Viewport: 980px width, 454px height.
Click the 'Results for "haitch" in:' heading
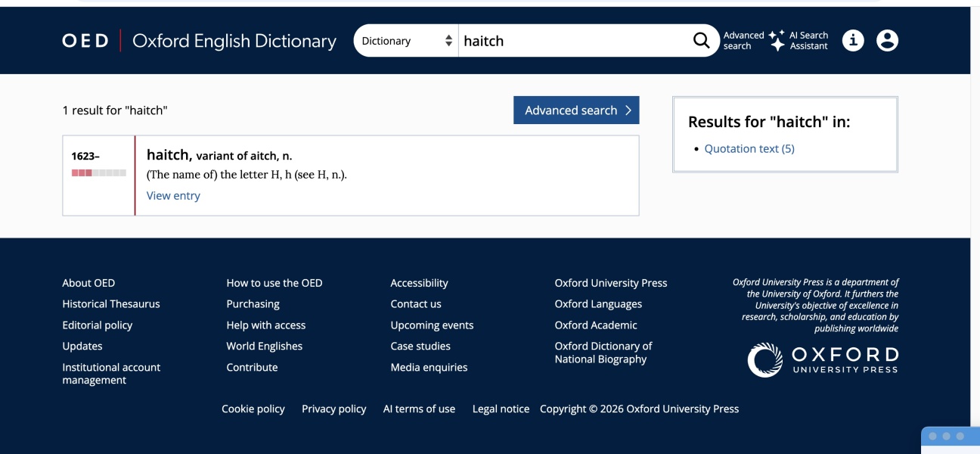coord(769,122)
